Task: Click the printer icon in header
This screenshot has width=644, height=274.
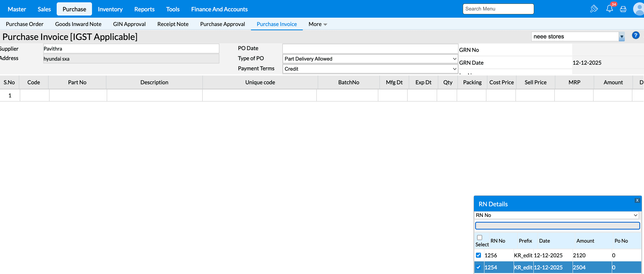Action: pyautogui.click(x=623, y=9)
